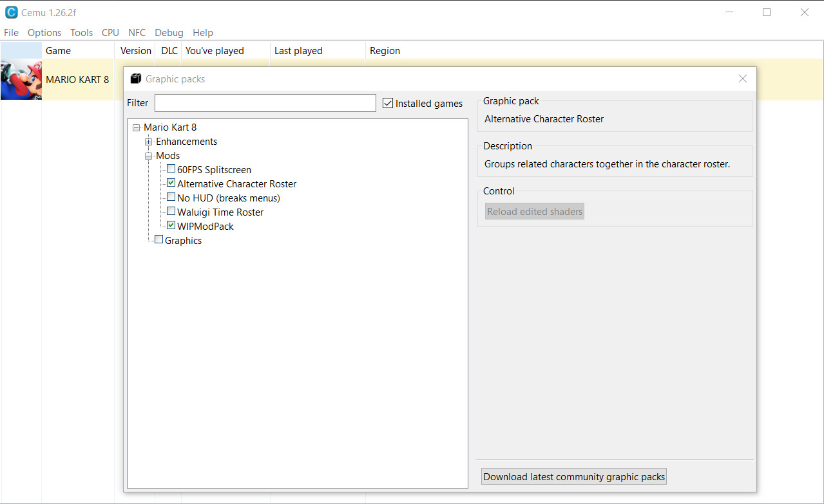Collapse the Mods category

pyautogui.click(x=148, y=155)
